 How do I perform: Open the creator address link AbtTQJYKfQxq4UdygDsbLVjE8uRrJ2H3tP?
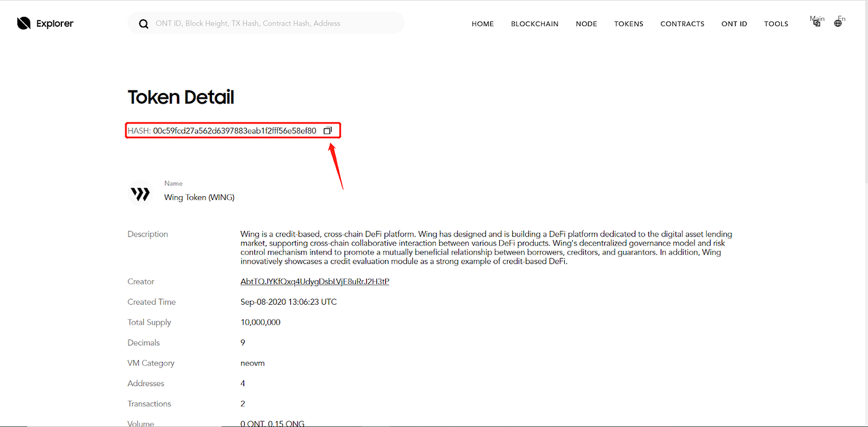pos(314,281)
